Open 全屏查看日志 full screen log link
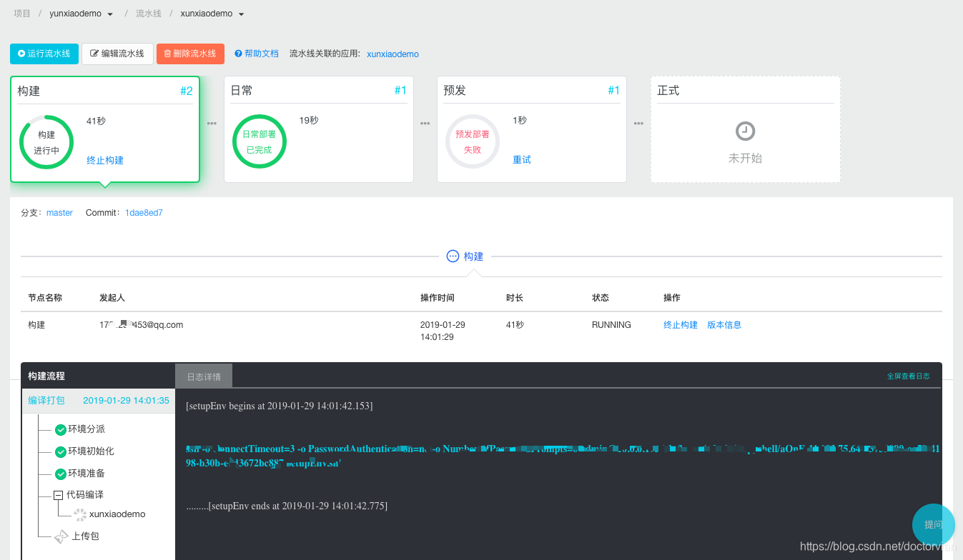The height and width of the screenshot is (560, 963). [908, 376]
